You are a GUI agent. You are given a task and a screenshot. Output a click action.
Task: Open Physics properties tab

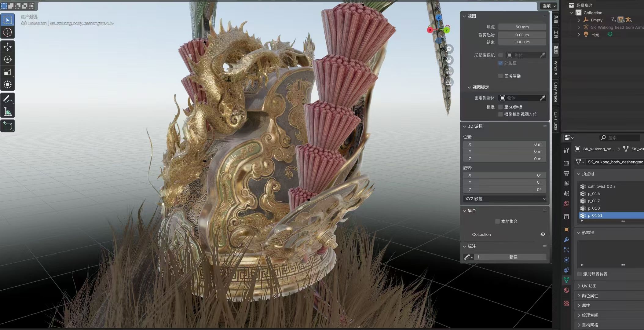click(x=566, y=260)
